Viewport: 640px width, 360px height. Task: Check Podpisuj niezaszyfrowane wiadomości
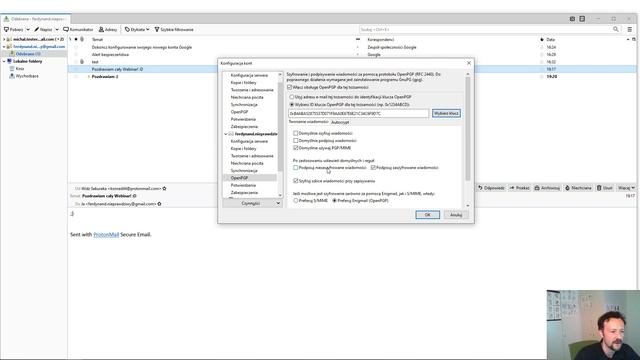pos(296,168)
